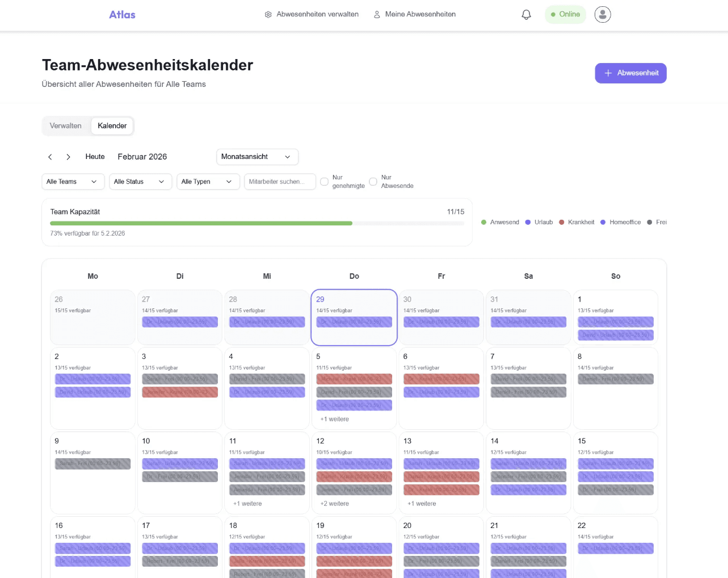Enable the Nur Abwesende filter

373,182
